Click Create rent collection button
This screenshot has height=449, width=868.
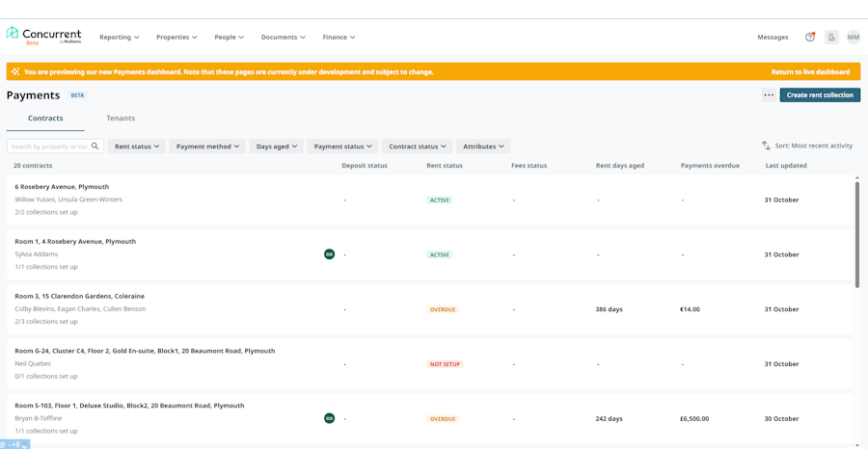(x=820, y=95)
